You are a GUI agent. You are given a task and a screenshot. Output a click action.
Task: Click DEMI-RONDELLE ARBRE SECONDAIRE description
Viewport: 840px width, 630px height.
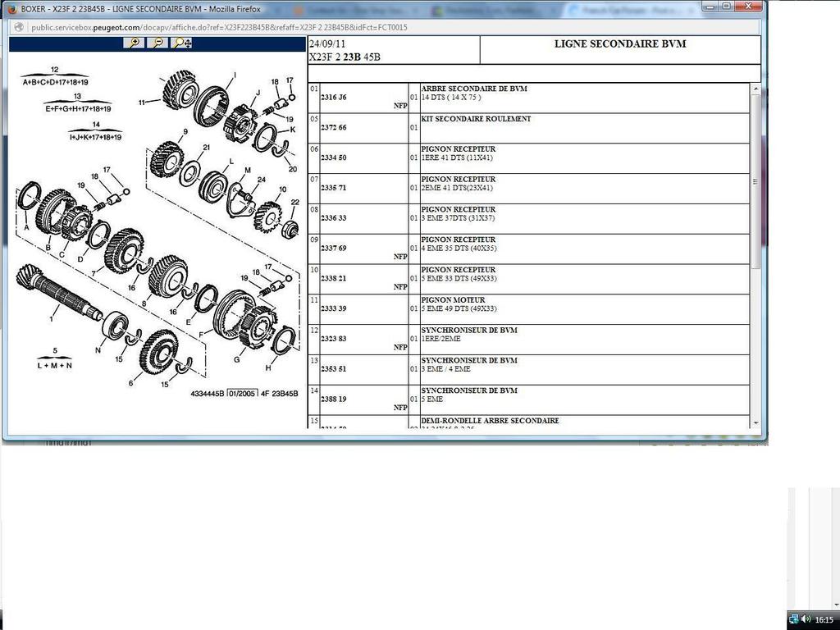point(490,421)
